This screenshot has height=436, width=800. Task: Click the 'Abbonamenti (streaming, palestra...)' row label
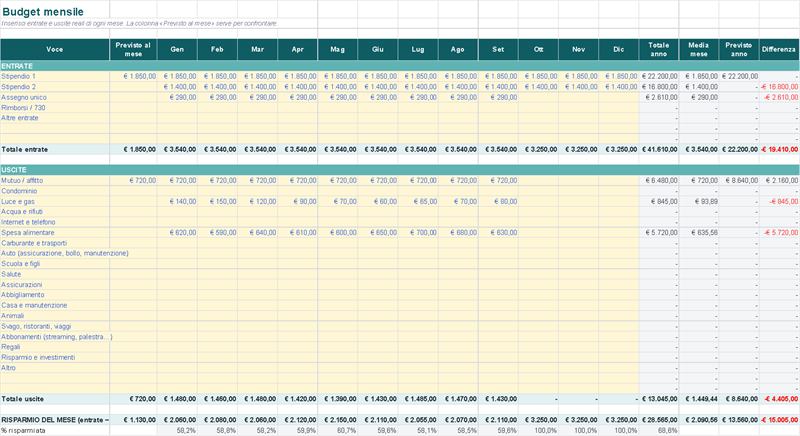point(57,337)
